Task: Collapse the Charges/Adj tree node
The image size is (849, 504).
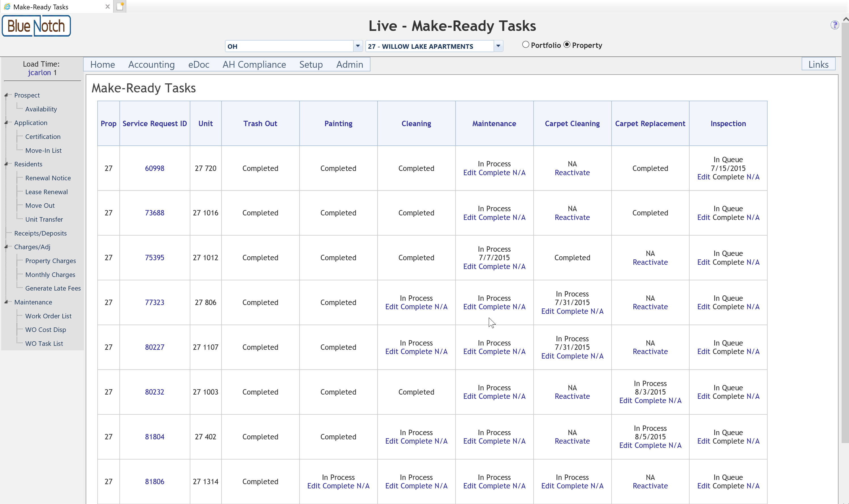Action: point(7,247)
